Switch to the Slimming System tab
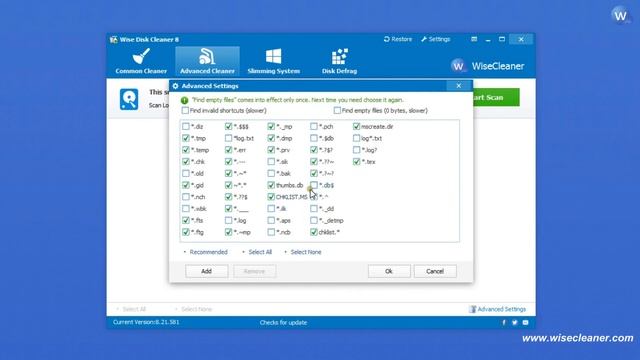The image size is (640, 360). coord(273,62)
